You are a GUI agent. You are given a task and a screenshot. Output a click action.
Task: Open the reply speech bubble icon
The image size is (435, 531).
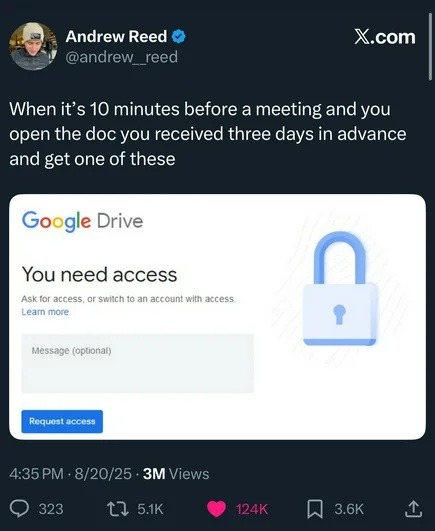(19, 509)
